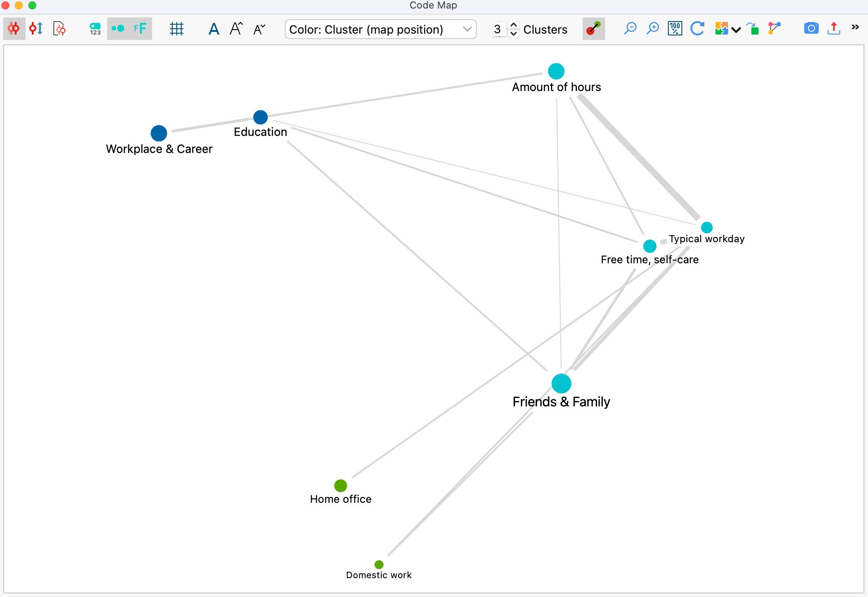Select the Friends & Family node
This screenshot has width=868, height=597.
pyautogui.click(x=562, y=384)
